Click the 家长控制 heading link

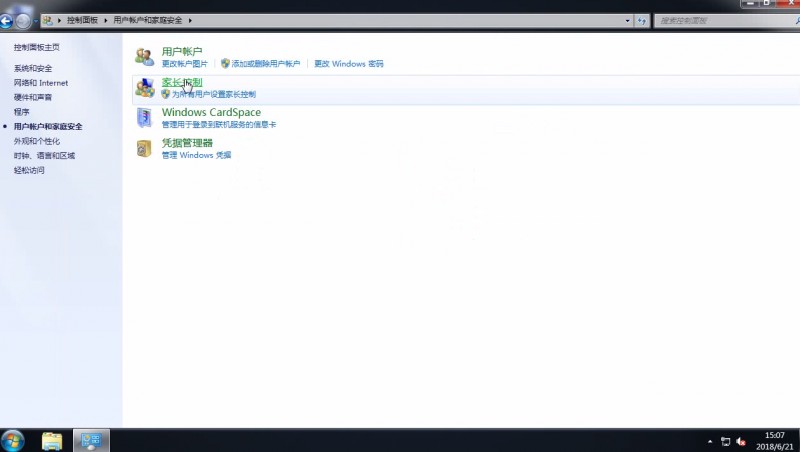(182, 82)
